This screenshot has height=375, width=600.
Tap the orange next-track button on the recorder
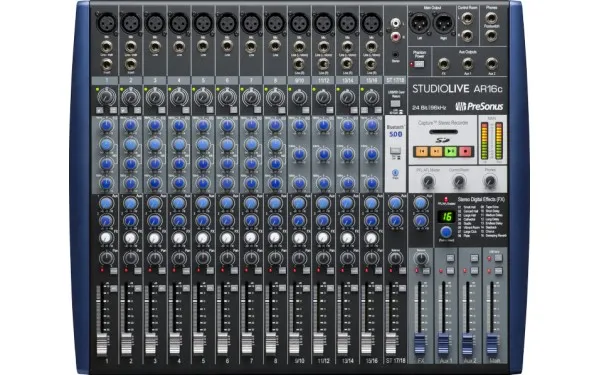pyautogui.click(x=436, y=151)
